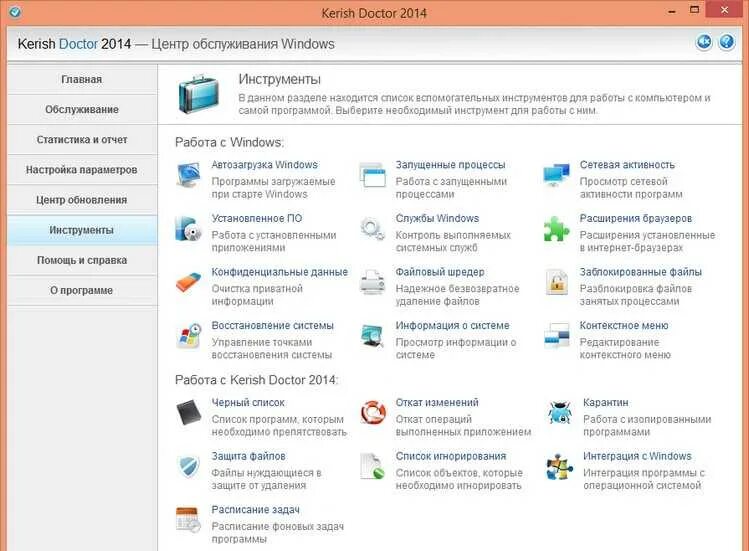Click the Контекстное меню icon
Screen dimensions: 749x551
(x=556, y=335)
